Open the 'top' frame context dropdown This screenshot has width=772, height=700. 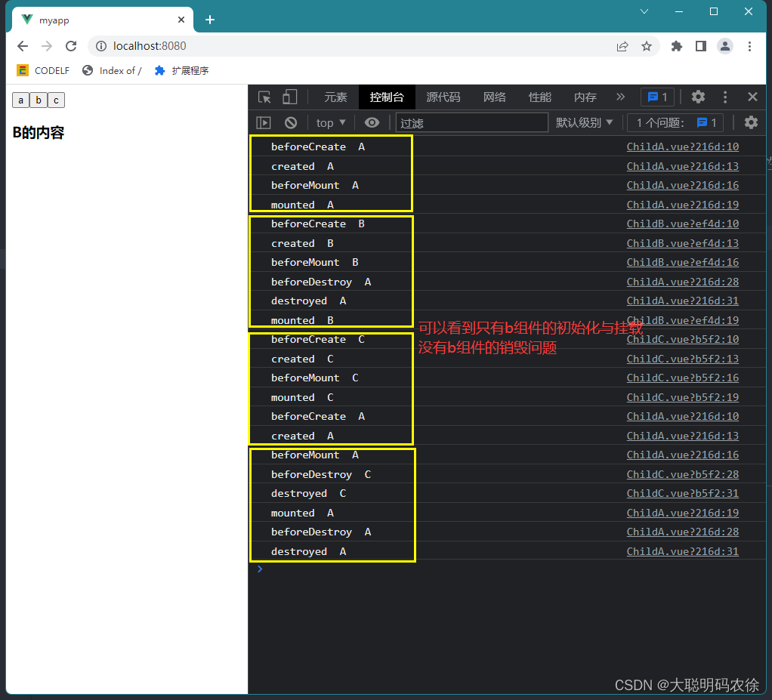coord(329,122)
